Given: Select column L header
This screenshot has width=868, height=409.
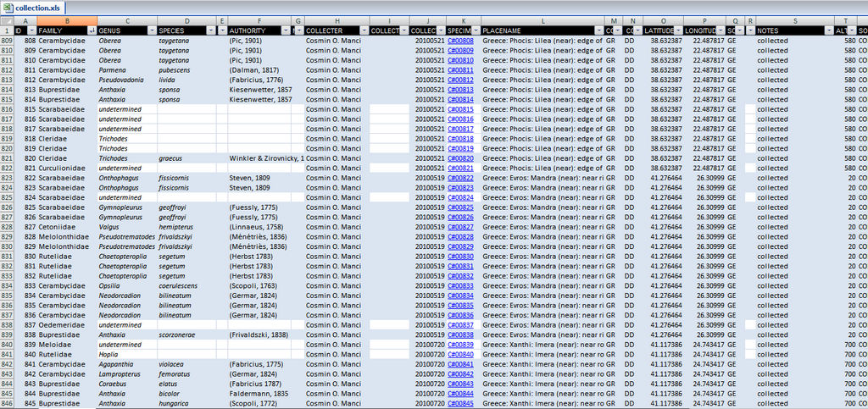Looking at the screenshot, I should pyautogui.click(x=542, y=20).
